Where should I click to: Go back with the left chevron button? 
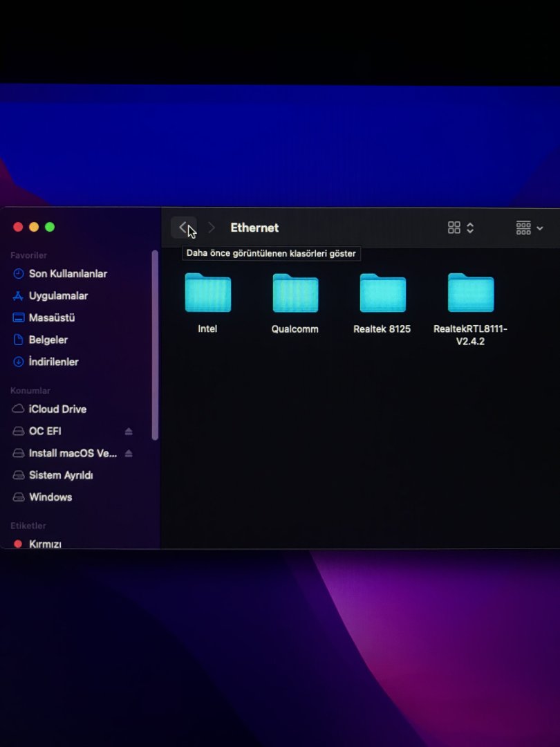pos(183,228)
